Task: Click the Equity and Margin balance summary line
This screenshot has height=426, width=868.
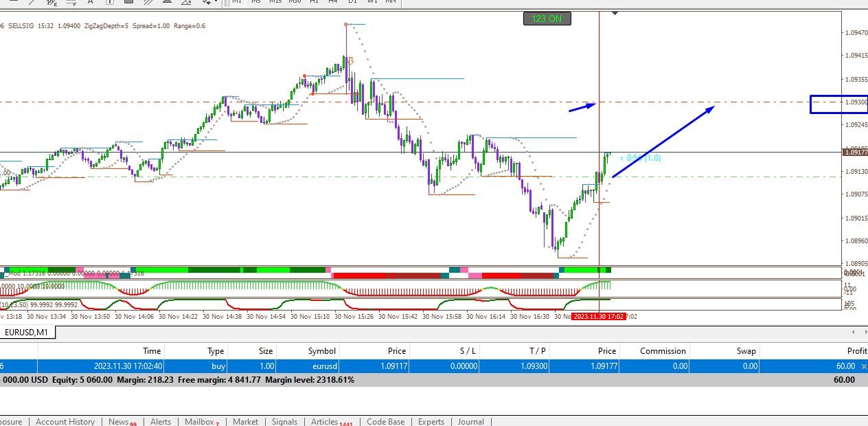Action: coord(434,379)
